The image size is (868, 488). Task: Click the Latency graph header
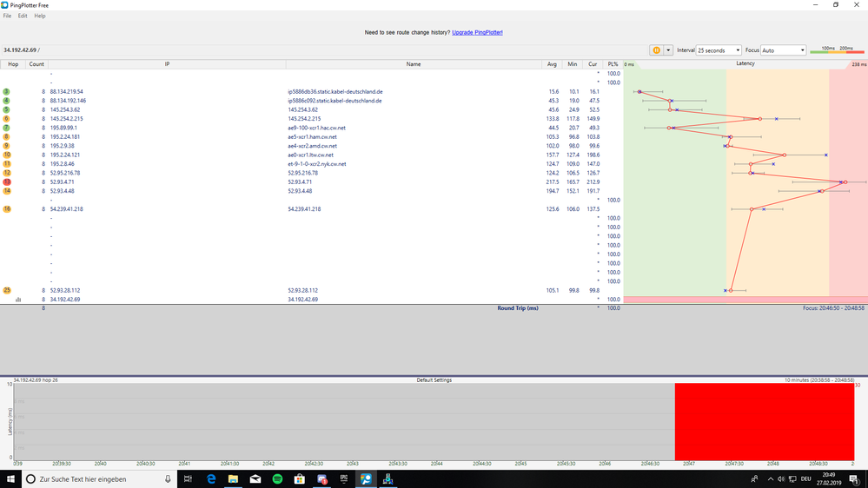point(745,63)
